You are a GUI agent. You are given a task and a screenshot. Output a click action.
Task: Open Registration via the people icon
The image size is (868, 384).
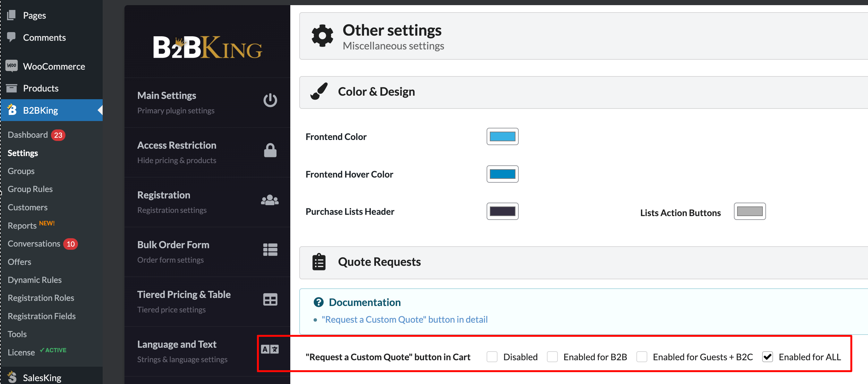point(270,200)
